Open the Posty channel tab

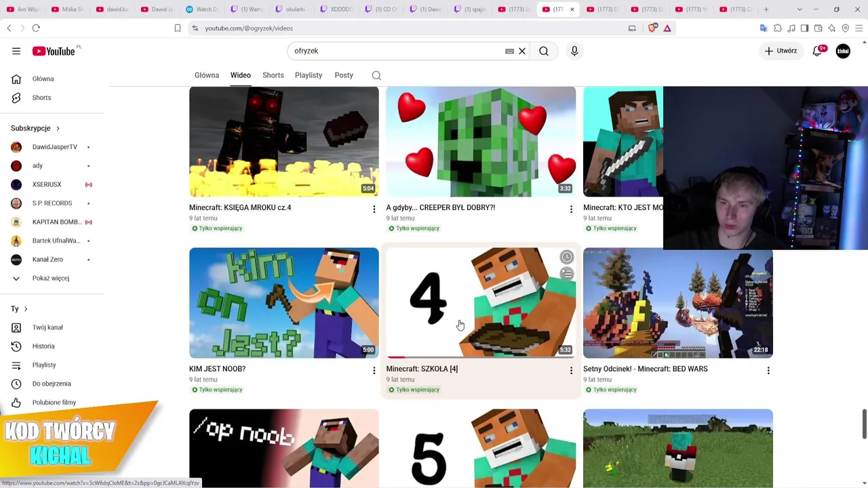click(x=344, y=75)
